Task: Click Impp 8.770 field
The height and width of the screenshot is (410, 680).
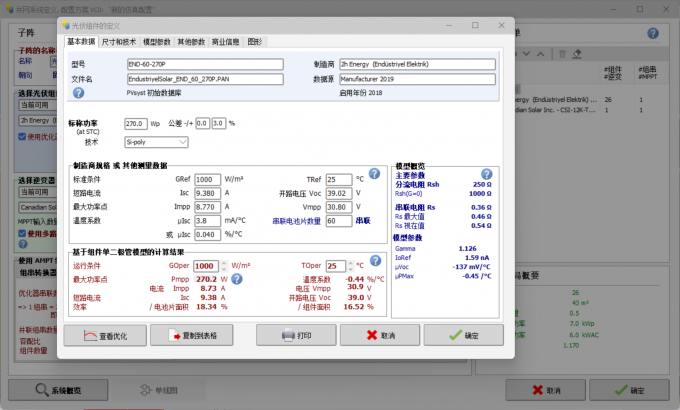Action: (x=207, y=207)
